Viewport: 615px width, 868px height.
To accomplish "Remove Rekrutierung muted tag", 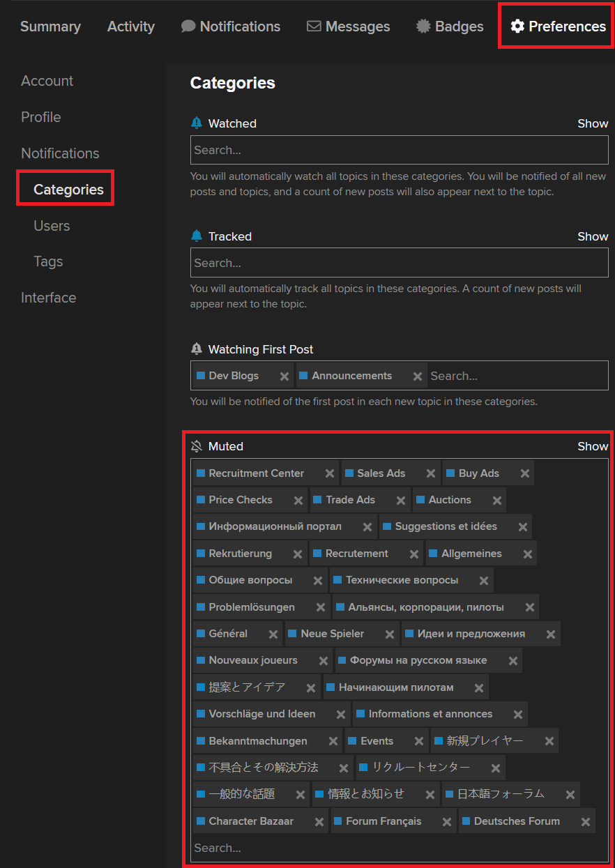I will pyautogui.click(x=298, y=554).
